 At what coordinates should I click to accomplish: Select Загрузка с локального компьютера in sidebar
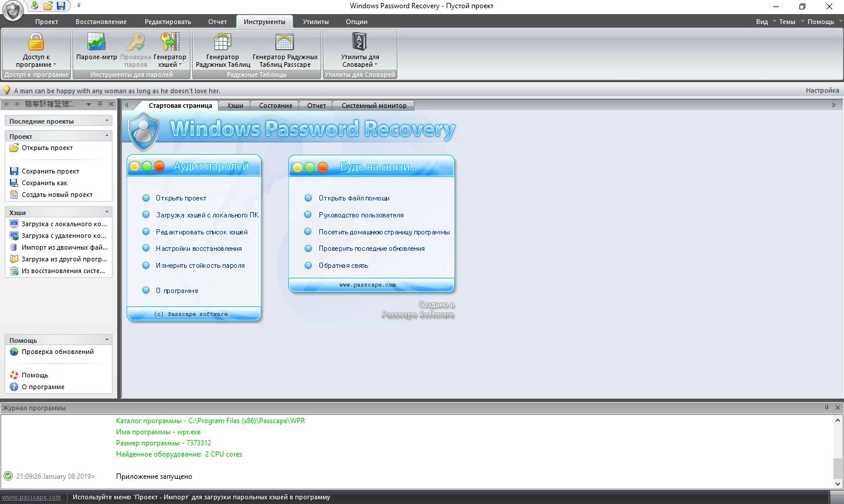[59, 224]
